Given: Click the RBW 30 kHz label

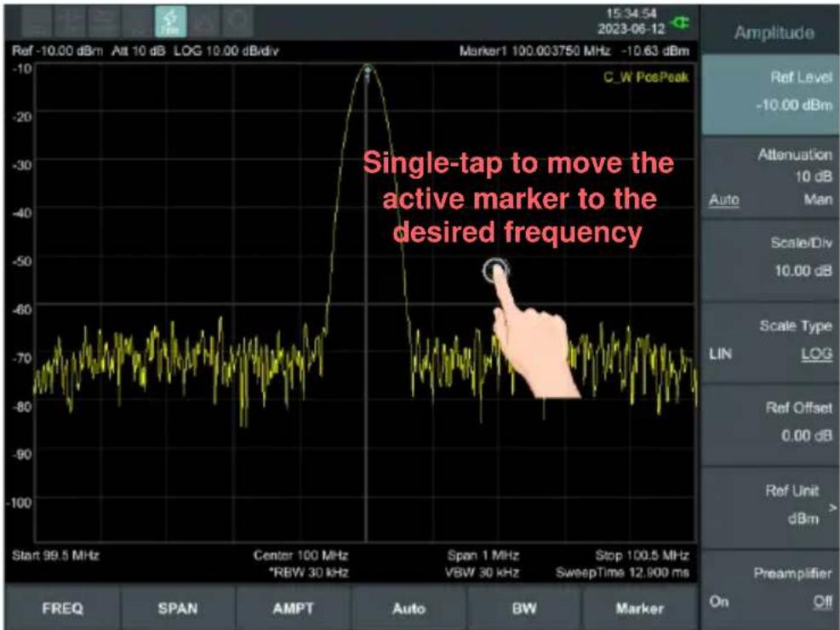Looking at the screenshot, I should pyautogui.click(x=309, y=573).
